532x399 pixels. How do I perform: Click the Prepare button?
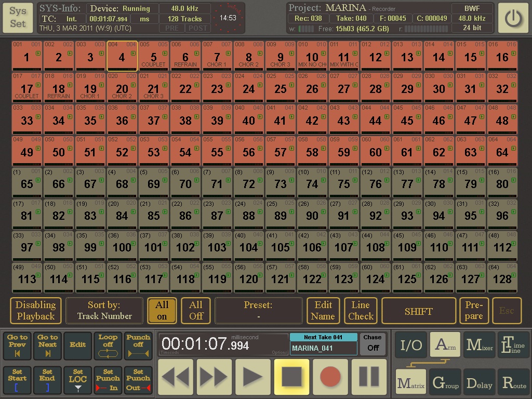click(x=474, y=311)
